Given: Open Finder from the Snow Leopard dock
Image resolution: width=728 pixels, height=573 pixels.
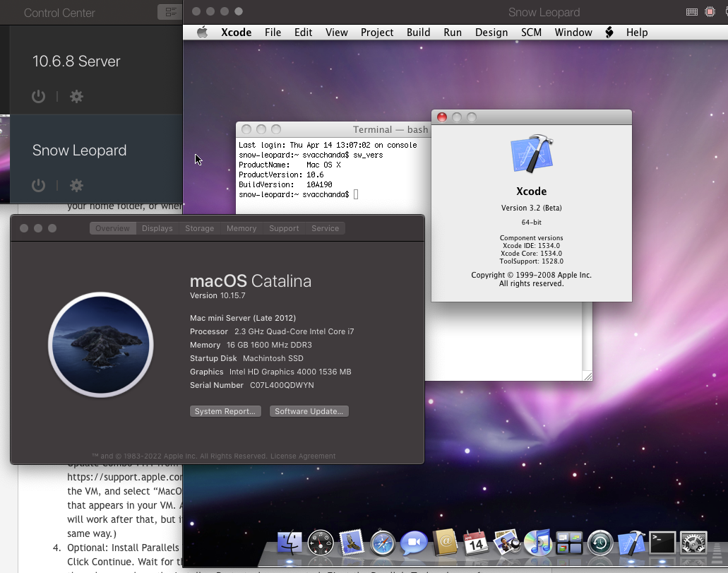Looking at the screenshot, I should tap(290, 543).
